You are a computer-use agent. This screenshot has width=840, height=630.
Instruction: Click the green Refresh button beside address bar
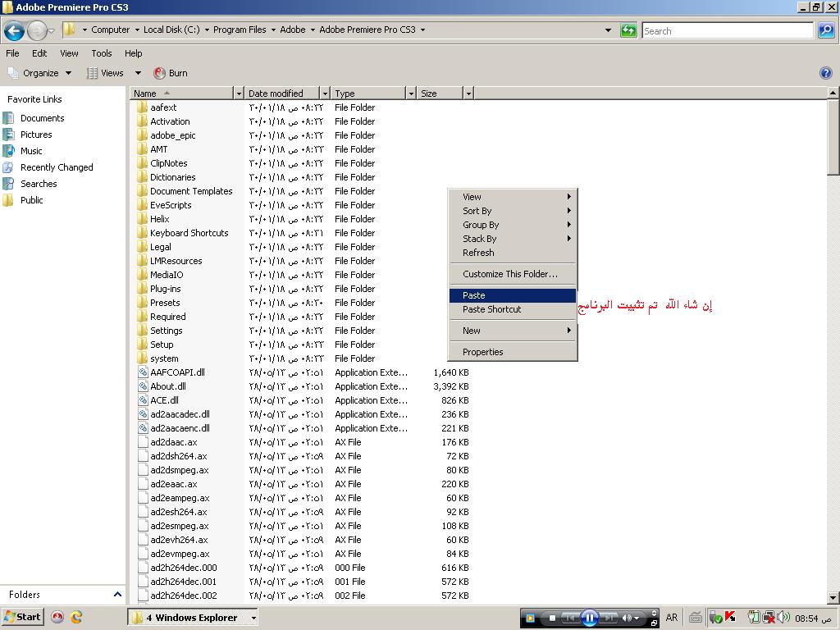point(628,30)
